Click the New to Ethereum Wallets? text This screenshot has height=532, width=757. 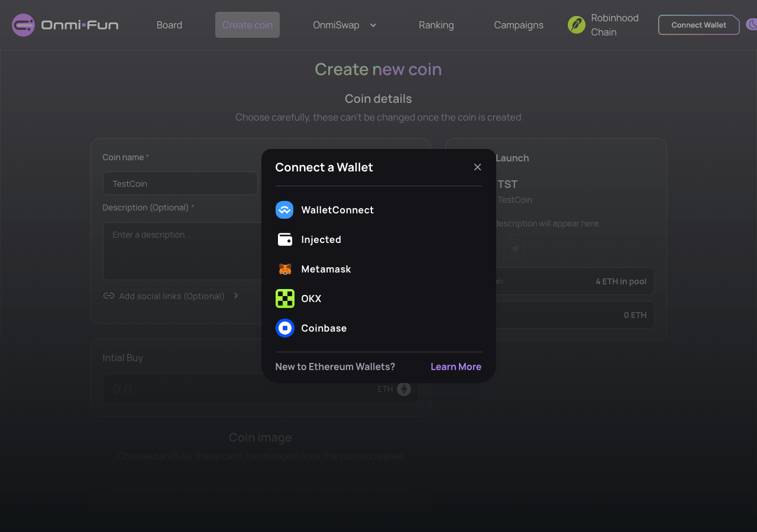click(x=335, y=366)
